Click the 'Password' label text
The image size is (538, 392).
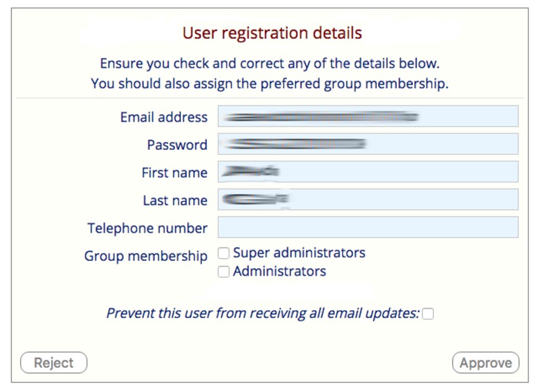tap(177, 145)
